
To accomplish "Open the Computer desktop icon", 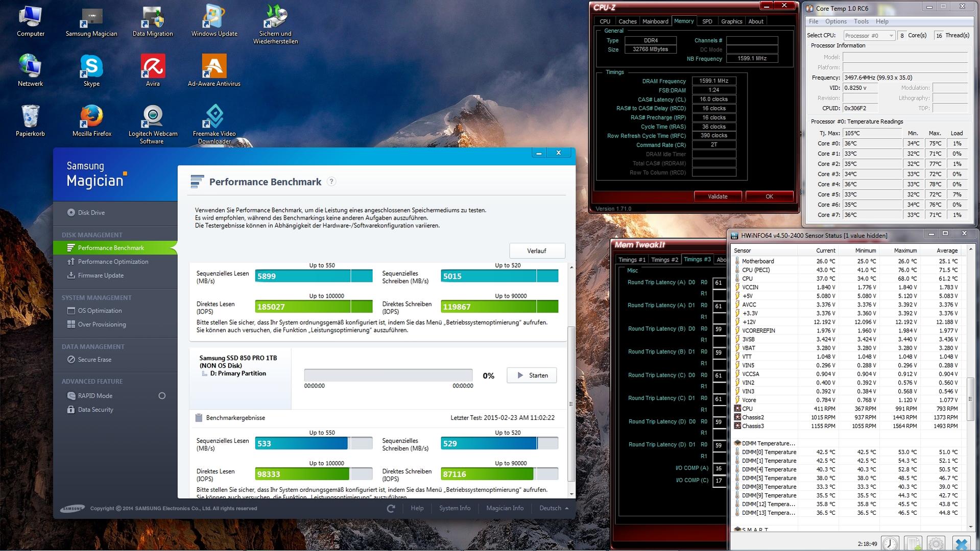I will pos(31,21).
